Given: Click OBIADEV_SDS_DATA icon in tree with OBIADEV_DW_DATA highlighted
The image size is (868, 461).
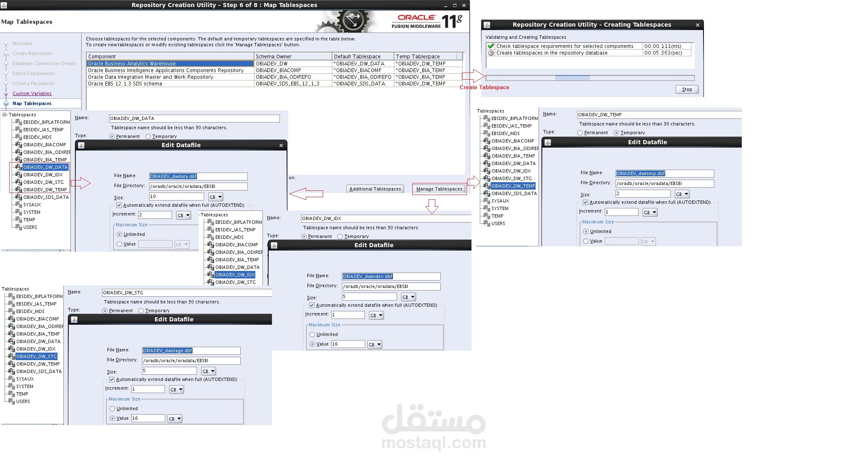Looking at the screenshot, I should 18,197.
